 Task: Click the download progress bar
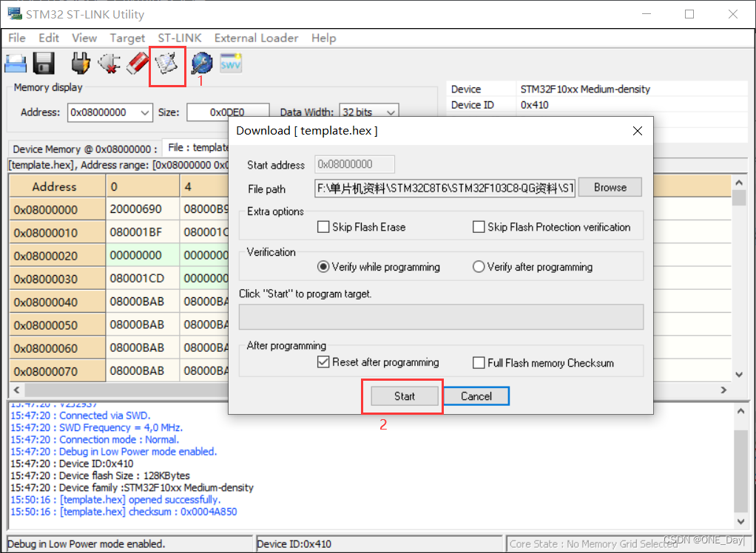click(441, 316)
